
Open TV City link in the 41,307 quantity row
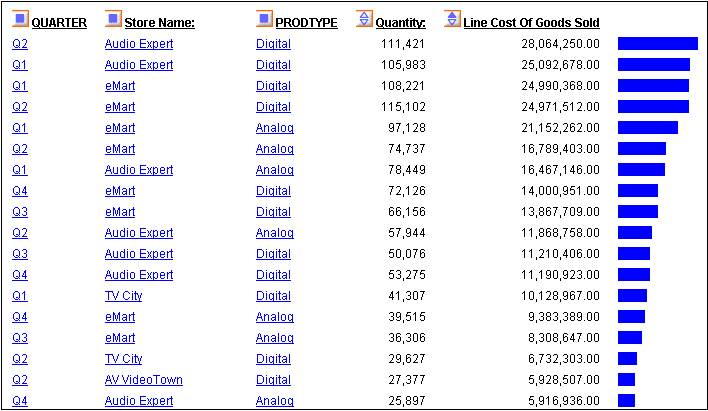(x=123, y=296)
